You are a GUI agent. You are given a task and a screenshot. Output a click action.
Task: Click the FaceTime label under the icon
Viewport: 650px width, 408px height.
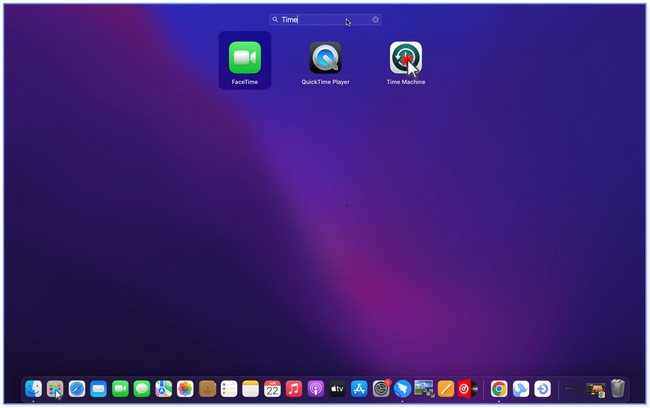pyautogui.click(x=245, y=82)
